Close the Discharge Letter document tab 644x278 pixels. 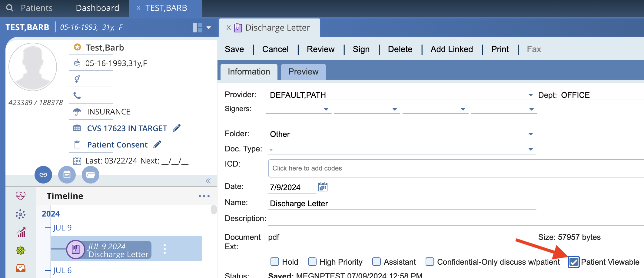pyautogui.click(x=229, y=28)
